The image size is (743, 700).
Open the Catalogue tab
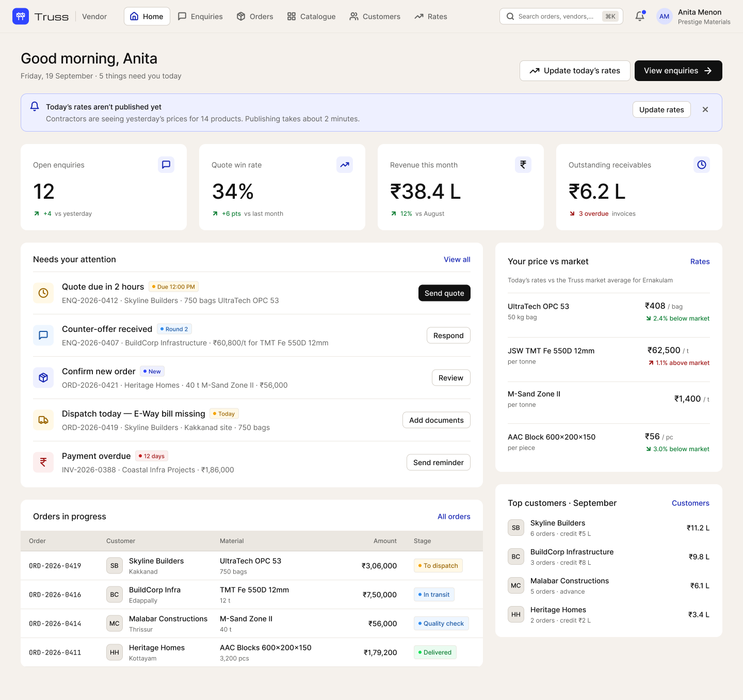click(311, 17)
